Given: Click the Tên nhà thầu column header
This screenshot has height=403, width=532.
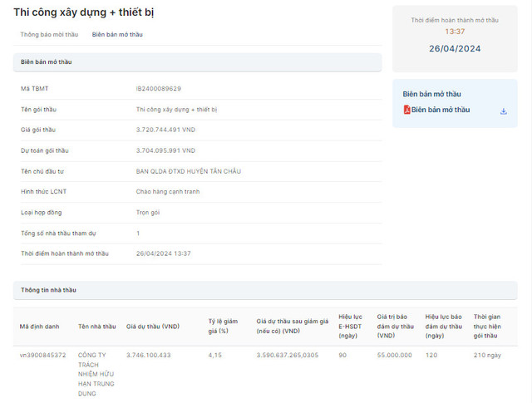Looking at the screenshot, I should point(96,327).
